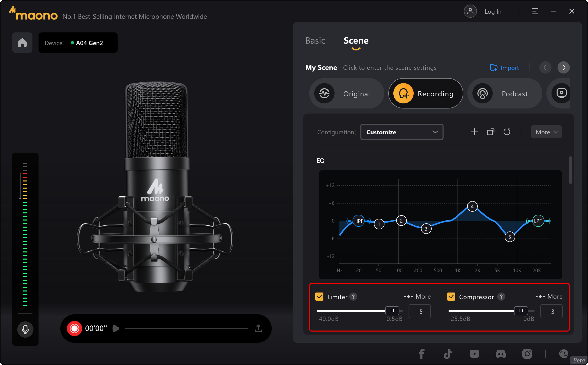The height and width of the screenshot is (365, 588).
Task: Open the user account avatar icon
Action: point(470,11)
